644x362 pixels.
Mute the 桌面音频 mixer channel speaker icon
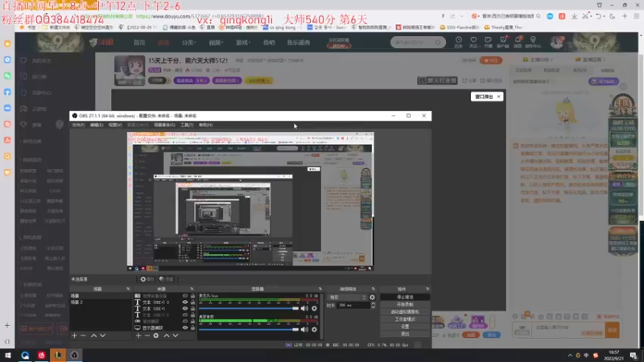[304, 329]
